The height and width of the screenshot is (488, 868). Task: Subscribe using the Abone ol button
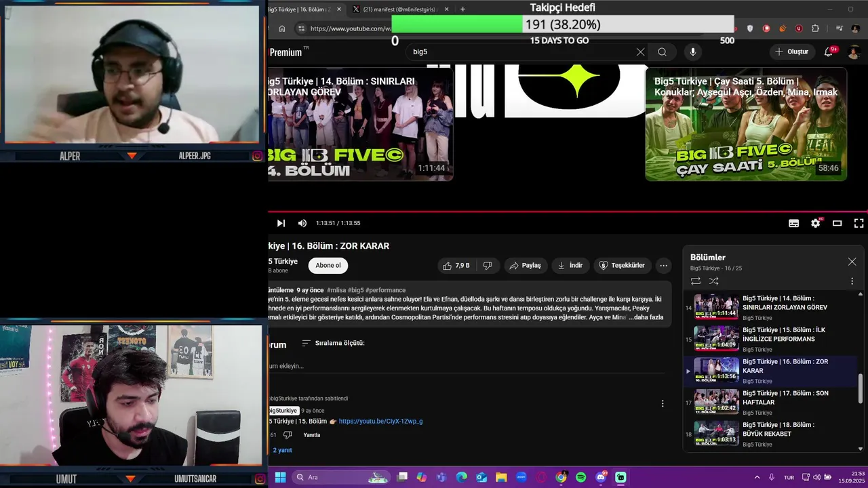(328, 266)
